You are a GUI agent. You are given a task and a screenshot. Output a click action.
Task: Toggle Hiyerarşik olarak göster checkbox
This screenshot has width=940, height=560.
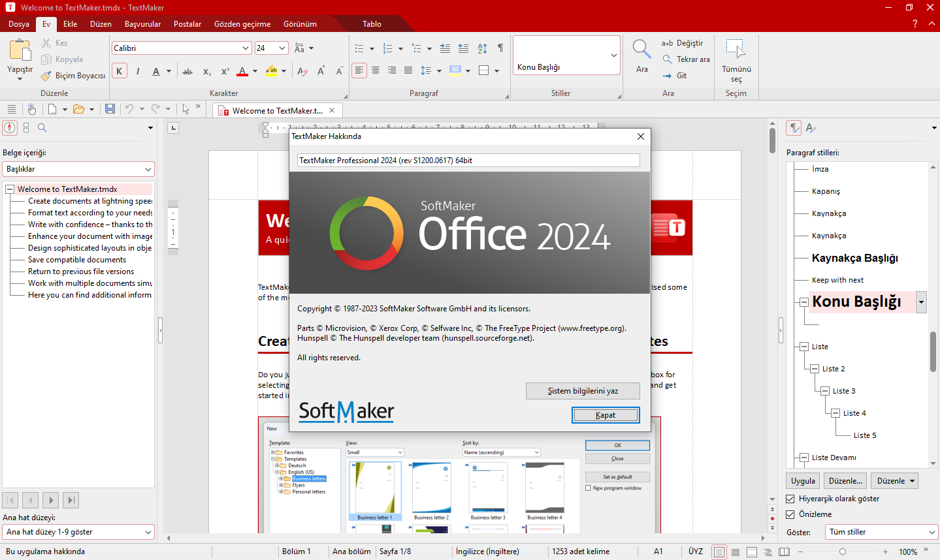(x=790, y=499)
